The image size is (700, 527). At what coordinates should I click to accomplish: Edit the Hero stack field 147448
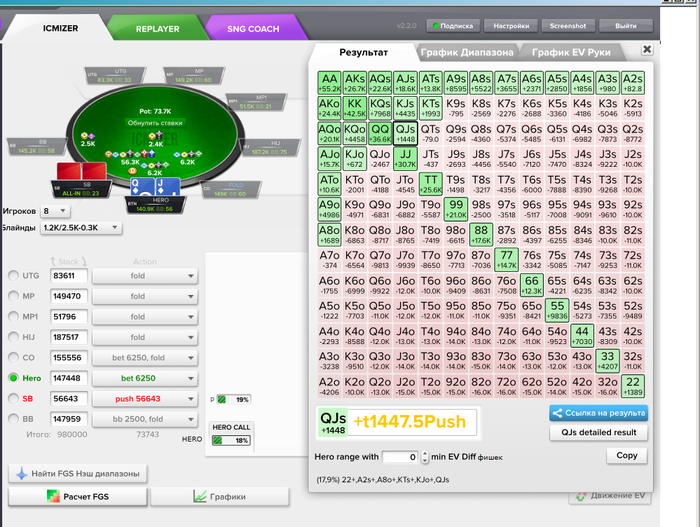[x=68, y=378]
